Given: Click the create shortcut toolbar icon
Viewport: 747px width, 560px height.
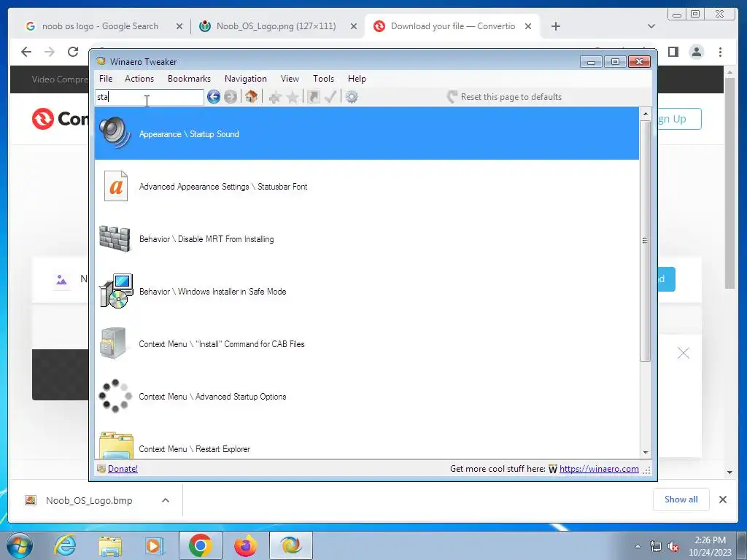Looking at the screenshot, I should 314,97.
